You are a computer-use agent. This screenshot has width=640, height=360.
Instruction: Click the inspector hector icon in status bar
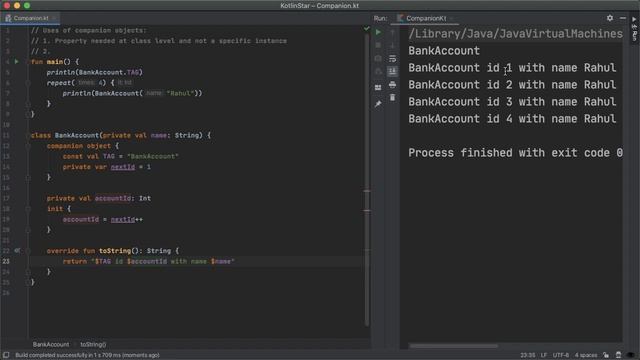[618, 355]
